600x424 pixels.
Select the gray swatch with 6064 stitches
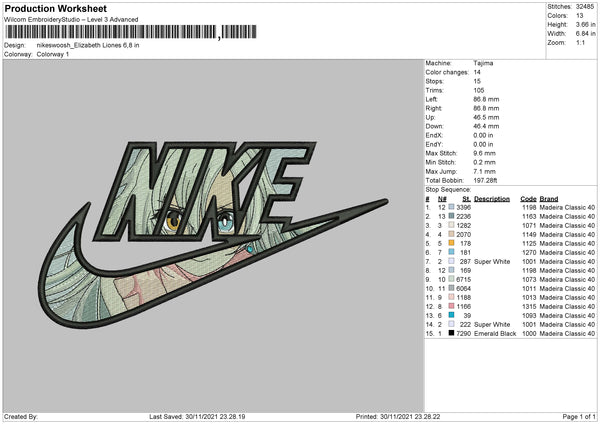tap(452, 288)
